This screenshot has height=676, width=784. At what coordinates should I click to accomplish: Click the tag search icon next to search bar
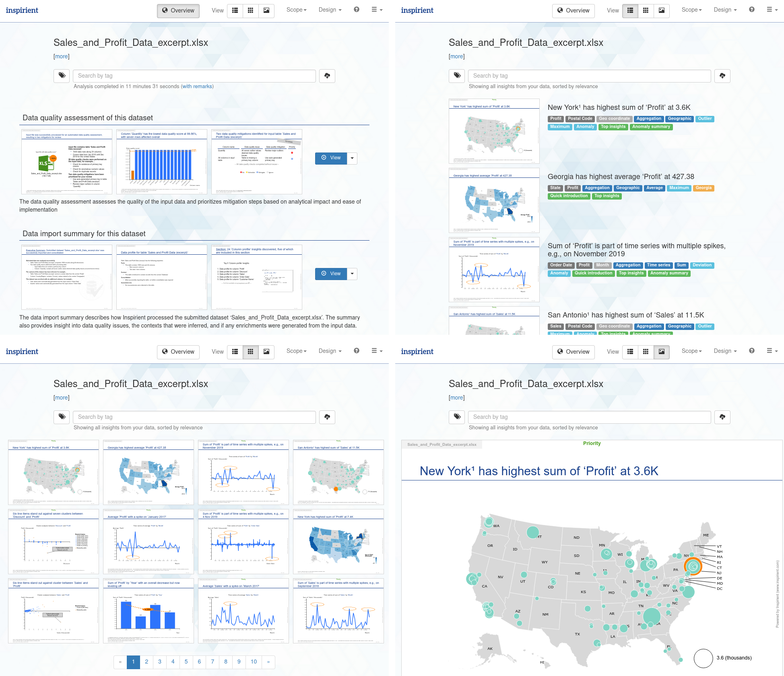click(x=63, y=75)
